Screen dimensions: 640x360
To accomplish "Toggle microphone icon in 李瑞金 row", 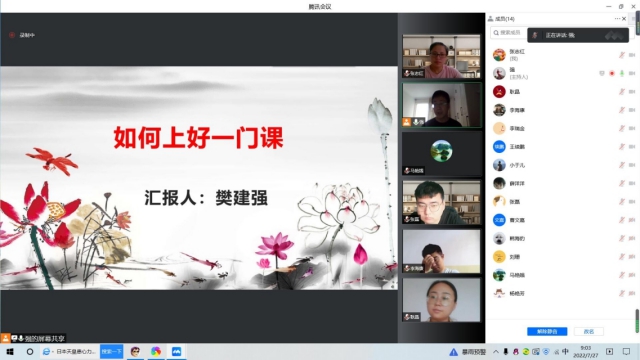I will point(622,128).
